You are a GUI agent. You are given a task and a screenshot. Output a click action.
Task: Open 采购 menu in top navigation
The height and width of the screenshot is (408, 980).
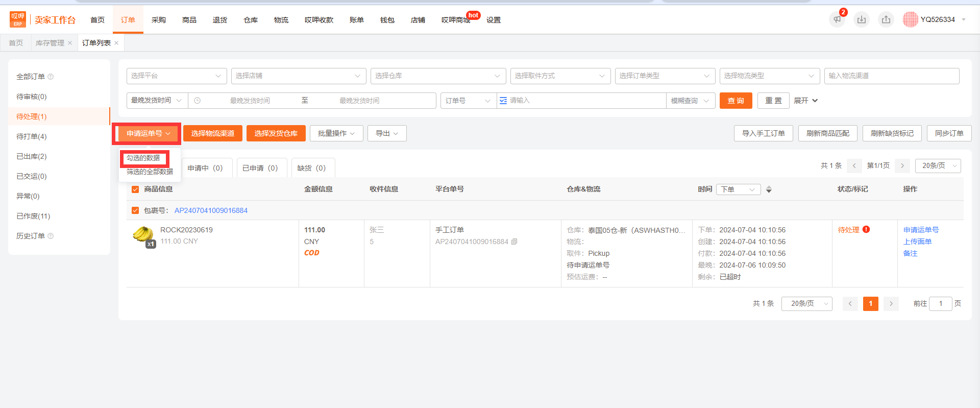[159, 20]
